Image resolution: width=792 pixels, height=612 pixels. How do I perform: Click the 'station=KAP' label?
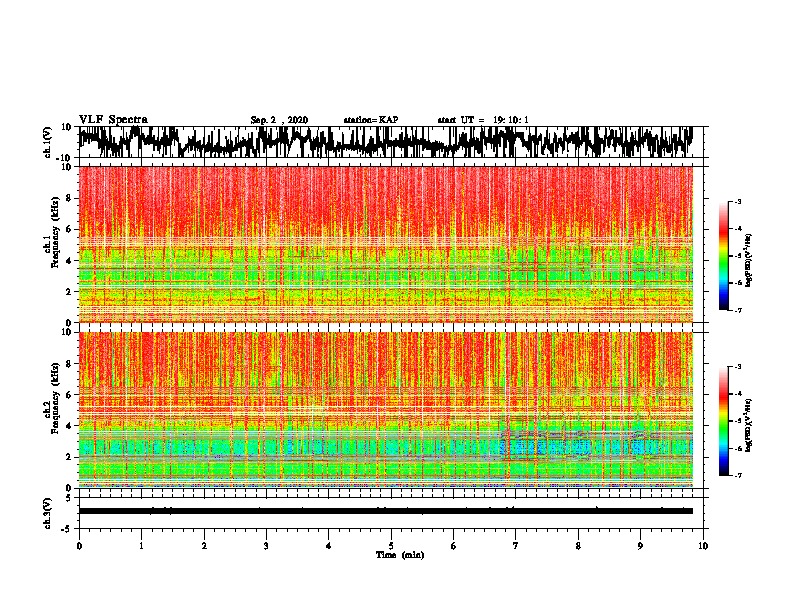tap(371, 120)
